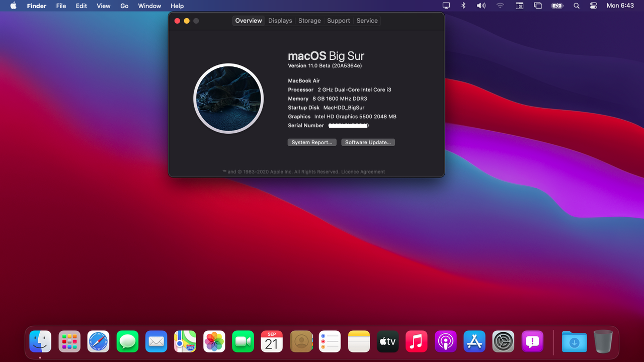The height and width of the screenshot is (362, 644).
Task: Open Downloads folder in dock
Action: pyautogui.click(x=574, y=341)
